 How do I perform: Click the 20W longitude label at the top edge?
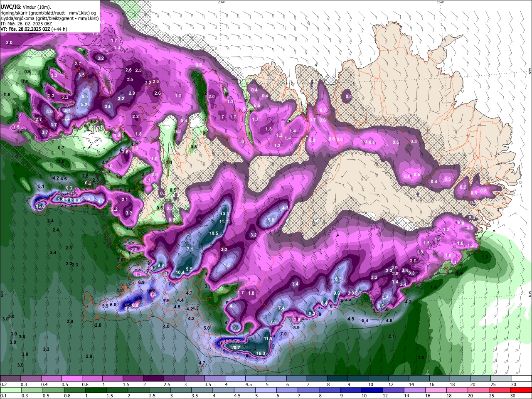tap(221, 2)
